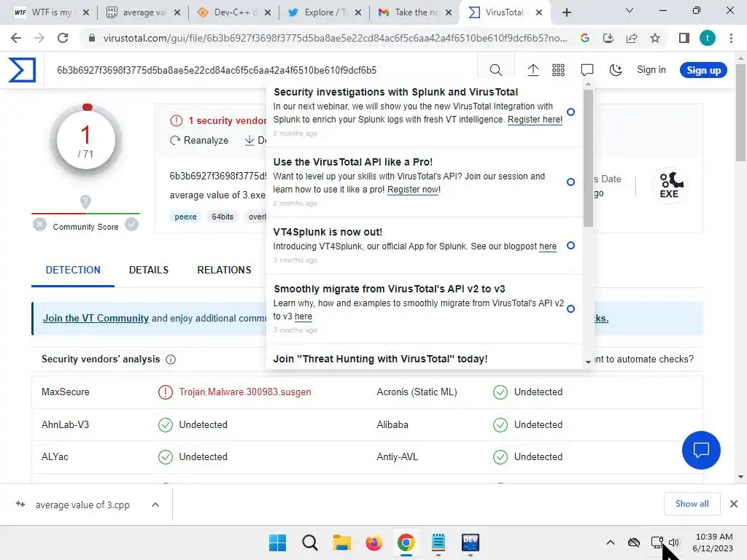This screenshot has height=560, width=747.
Task: Mark Splunk webinar notification as read
Action: click(x=570, y=112)
